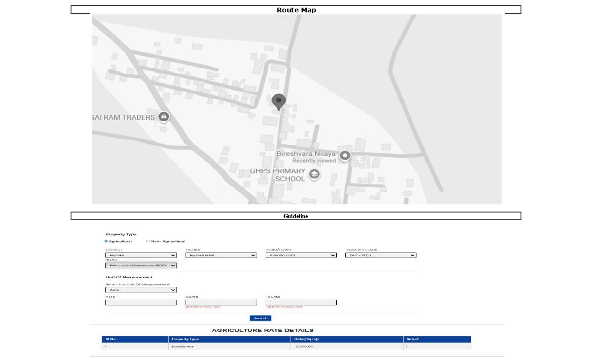Select the Agricultural property type radio
The width and height of the screenshot is (592, 364).
(x=106, y=241)
